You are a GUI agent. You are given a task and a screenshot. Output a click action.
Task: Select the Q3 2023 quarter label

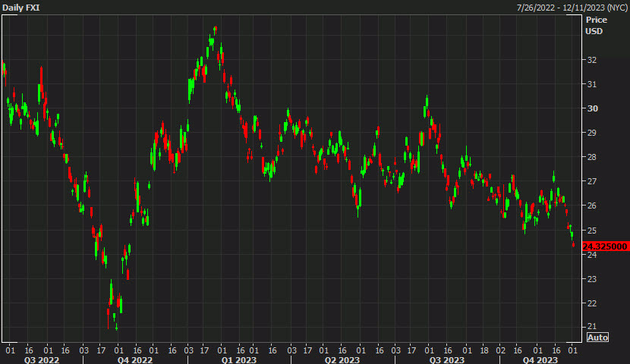click(446, 360)
